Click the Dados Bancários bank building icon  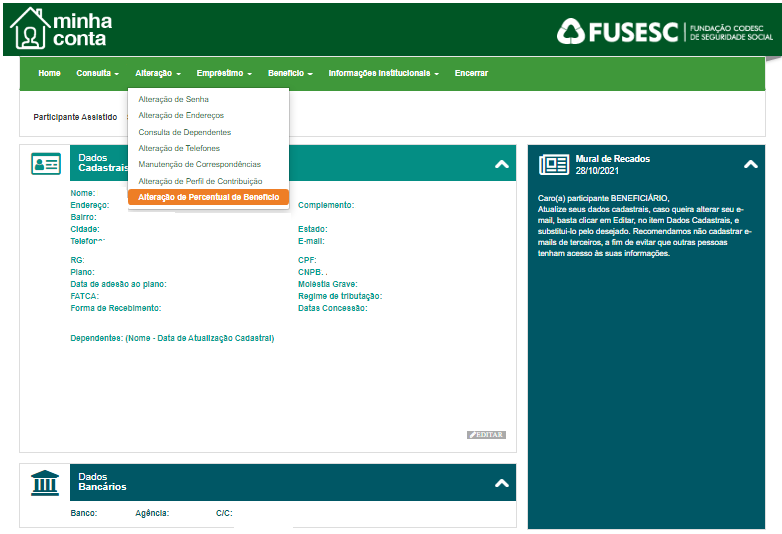tap(45, 482)
